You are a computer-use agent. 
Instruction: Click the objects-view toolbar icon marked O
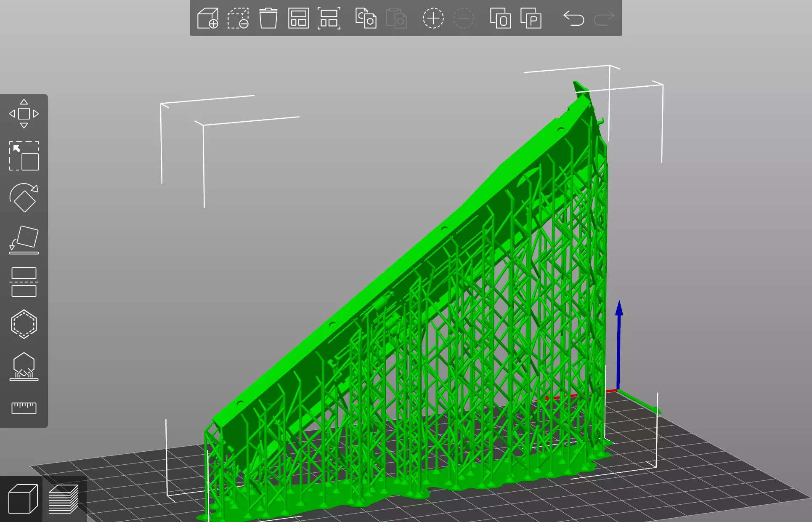pyautogui.click(x=500, y=18)
